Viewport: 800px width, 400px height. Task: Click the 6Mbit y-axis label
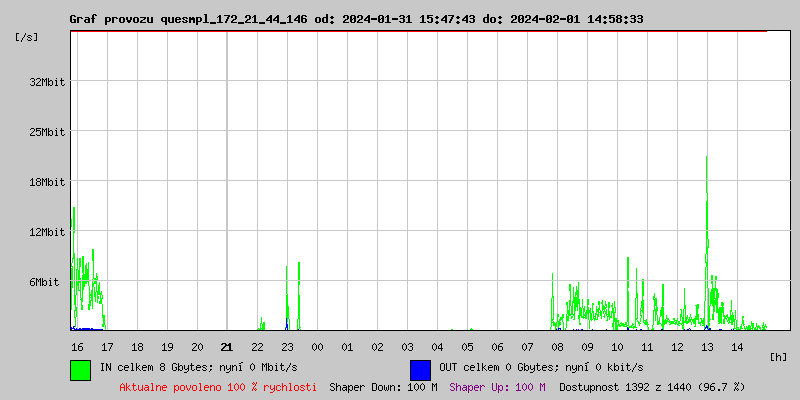(x=44, y=282)
